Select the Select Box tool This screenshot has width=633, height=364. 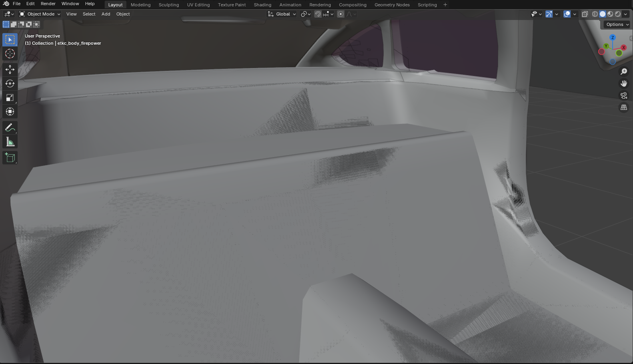click(10, 40)
